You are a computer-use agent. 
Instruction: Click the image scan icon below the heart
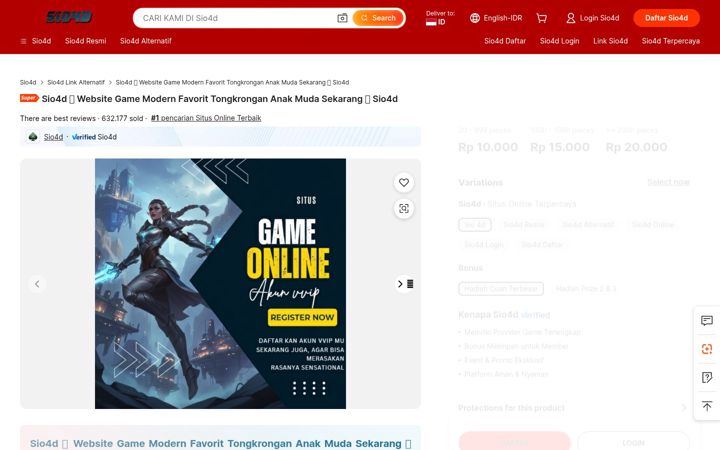click(404, 208)
